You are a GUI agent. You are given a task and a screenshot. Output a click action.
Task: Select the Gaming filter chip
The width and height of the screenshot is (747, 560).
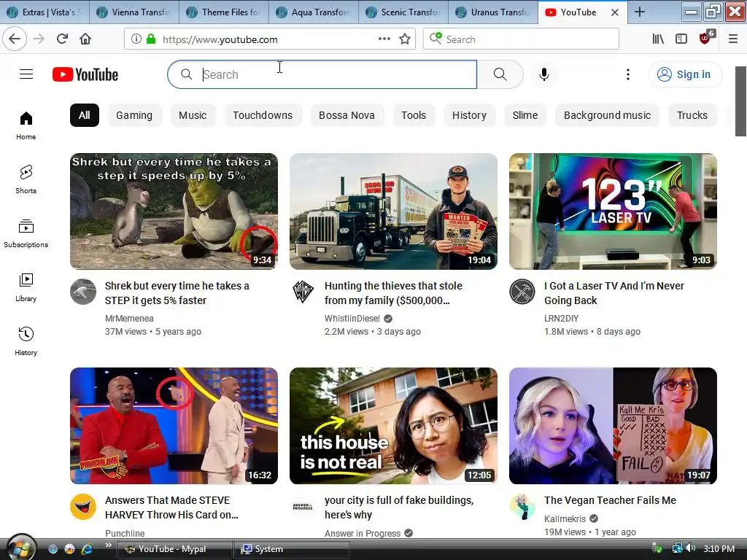(x=134, y=115)
